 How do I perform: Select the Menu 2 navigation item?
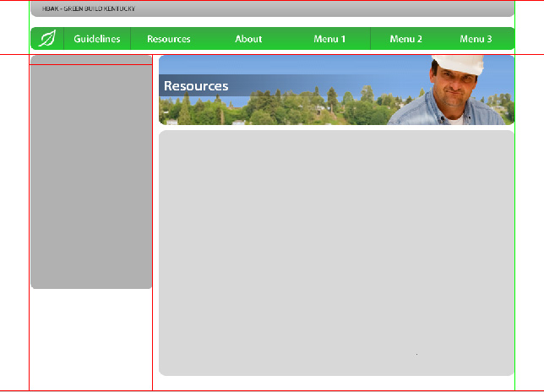pos(406,39)
